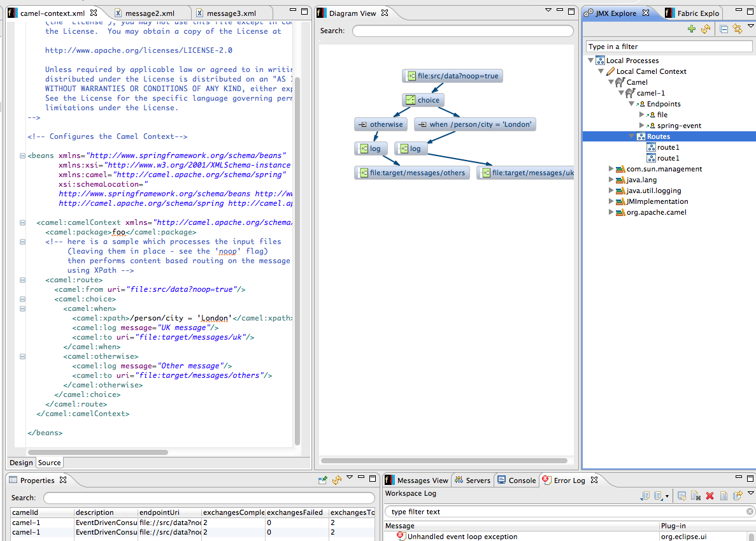
Task: Click the file:src/data?noop=true node in diagram
Action: [x=453, y=76]
